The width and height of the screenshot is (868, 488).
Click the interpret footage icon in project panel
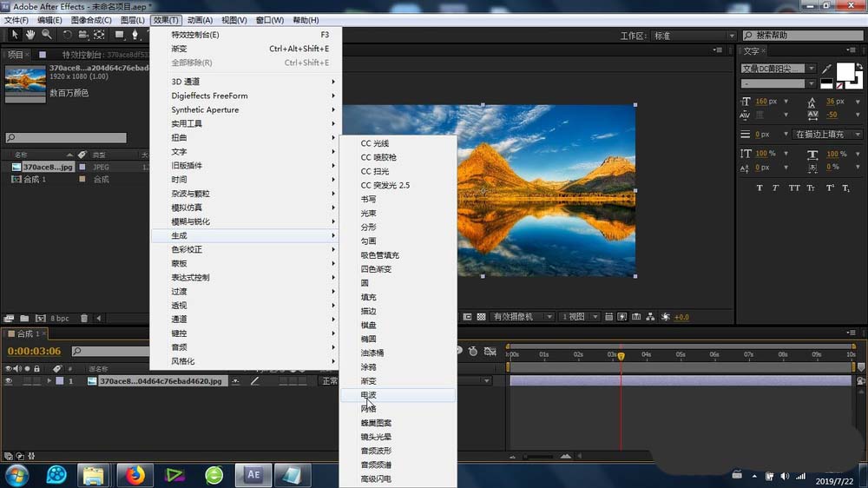point(9,318)
